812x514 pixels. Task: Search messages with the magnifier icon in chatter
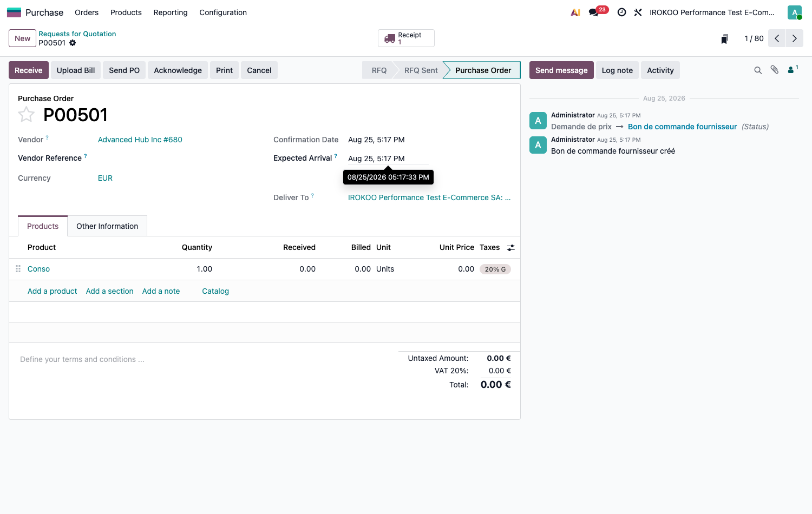point(758,70)
